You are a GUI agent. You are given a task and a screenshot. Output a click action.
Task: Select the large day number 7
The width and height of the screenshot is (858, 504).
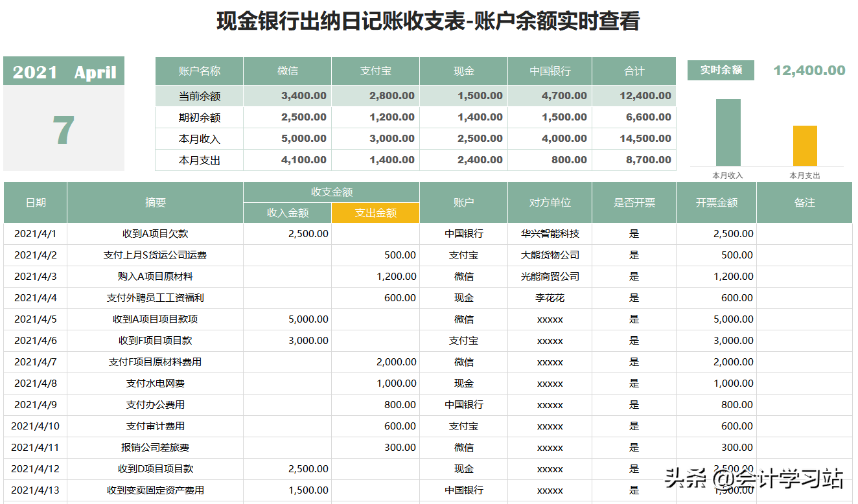(x=64, y=130)
